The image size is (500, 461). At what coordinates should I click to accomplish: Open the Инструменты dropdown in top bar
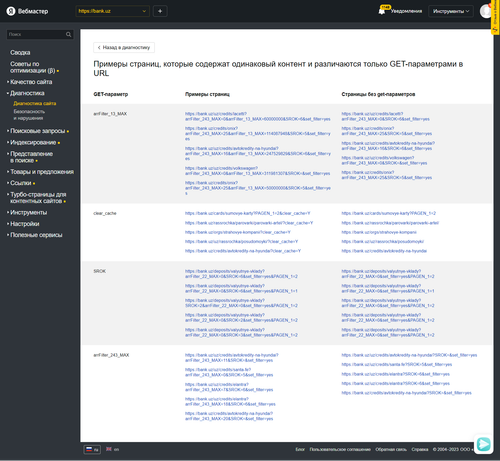pos(451,11)
